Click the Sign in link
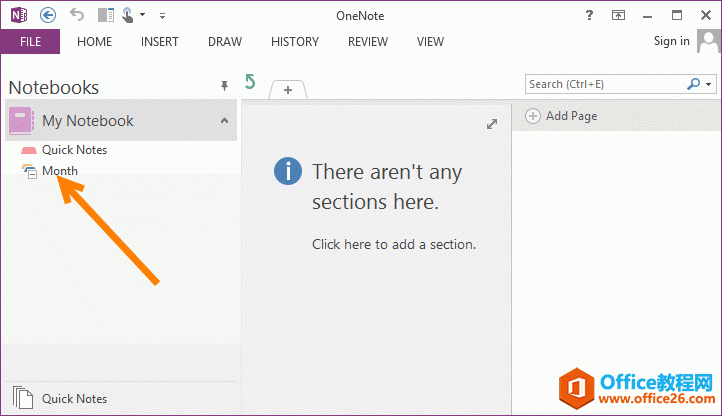The image size is (722, 416). (671, 41)
